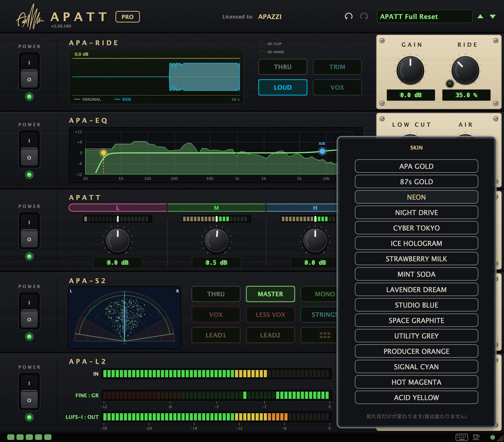
Task: Click the M band 0.5 dB value field
Action: (x=216, y=263)
